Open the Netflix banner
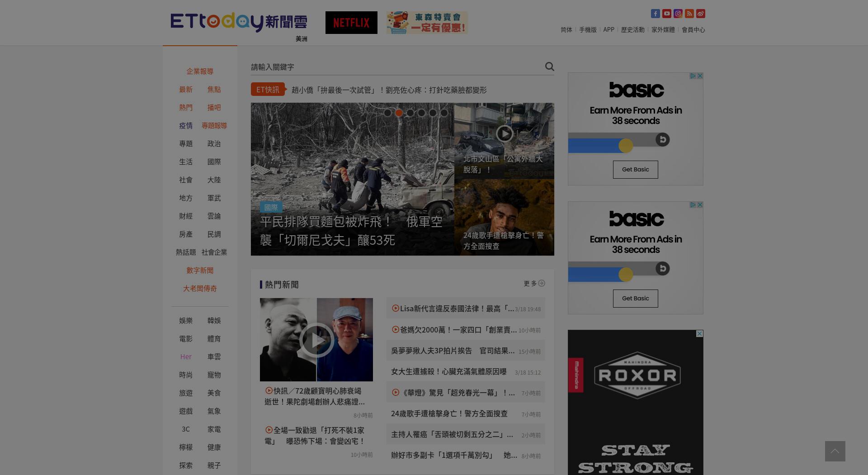 (351, 23)
